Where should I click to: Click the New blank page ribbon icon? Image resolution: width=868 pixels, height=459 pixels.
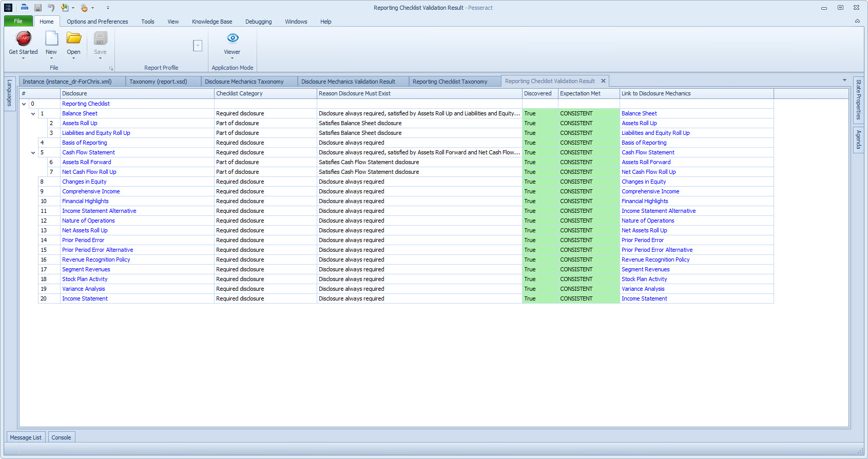tap(51, 38)
